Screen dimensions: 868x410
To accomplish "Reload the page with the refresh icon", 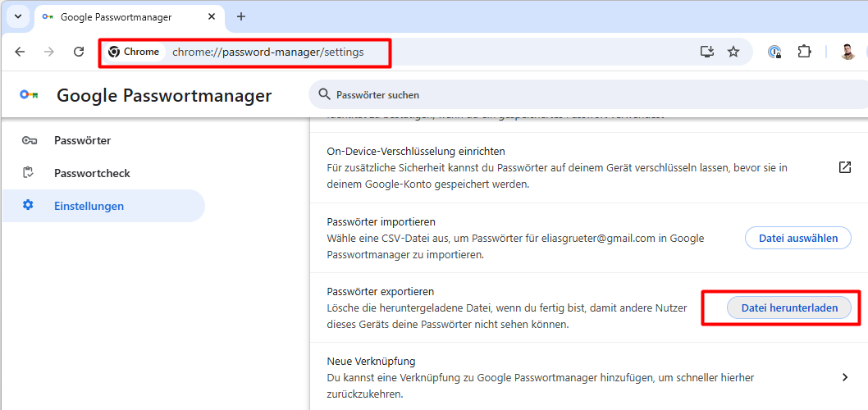I will pos(79,52).
